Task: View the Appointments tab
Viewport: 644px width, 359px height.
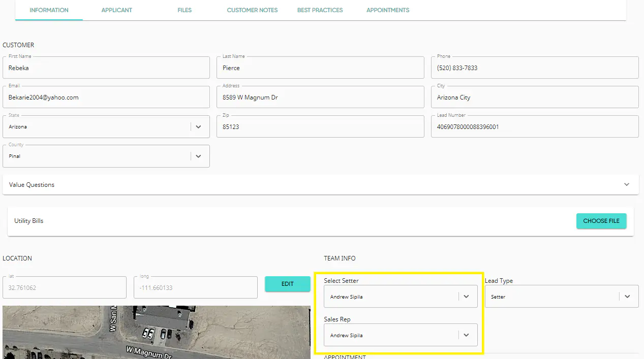Action: tap(388, 10)
